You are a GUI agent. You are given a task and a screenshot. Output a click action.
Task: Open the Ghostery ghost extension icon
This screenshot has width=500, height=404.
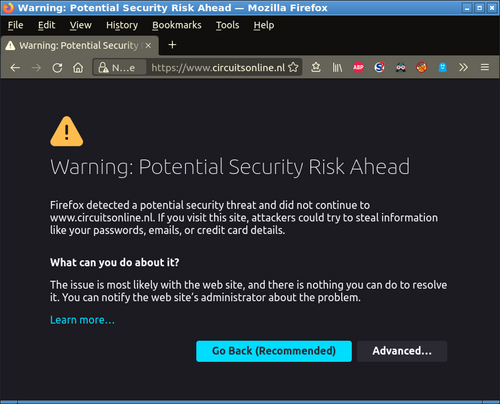coord(442,68)
